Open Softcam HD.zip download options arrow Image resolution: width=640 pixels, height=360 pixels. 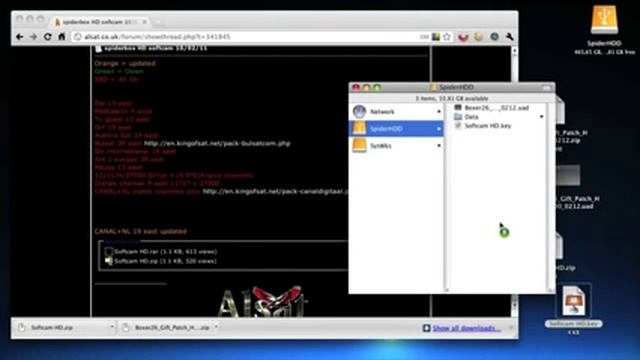[x=111, y=327]
